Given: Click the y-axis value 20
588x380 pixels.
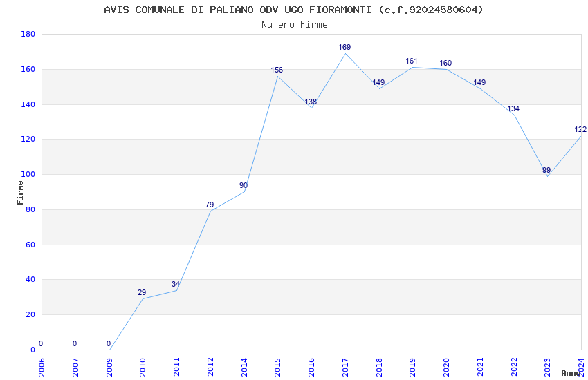Looking at the screenshot, I should [x=30, y=315].
